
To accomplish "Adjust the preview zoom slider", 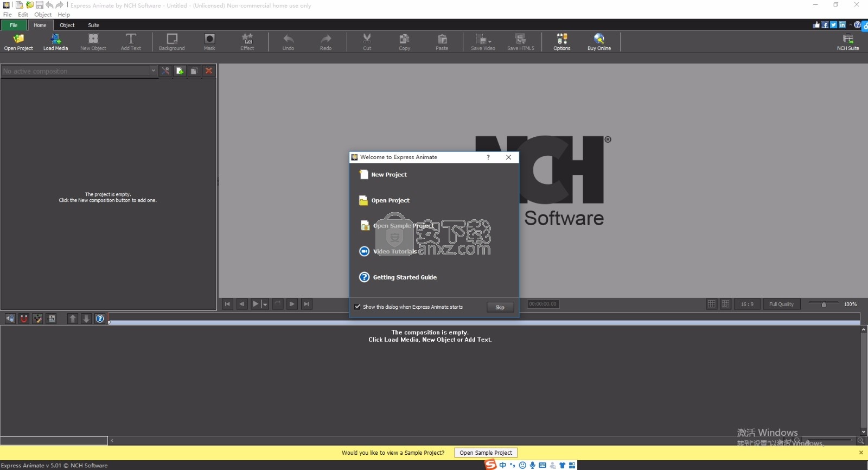I will click(x=824, y=304).
